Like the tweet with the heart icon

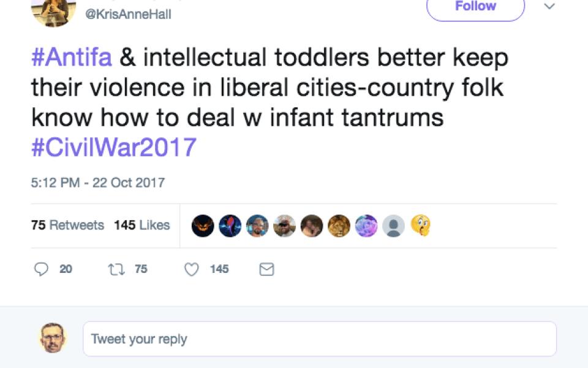[192, 269]
